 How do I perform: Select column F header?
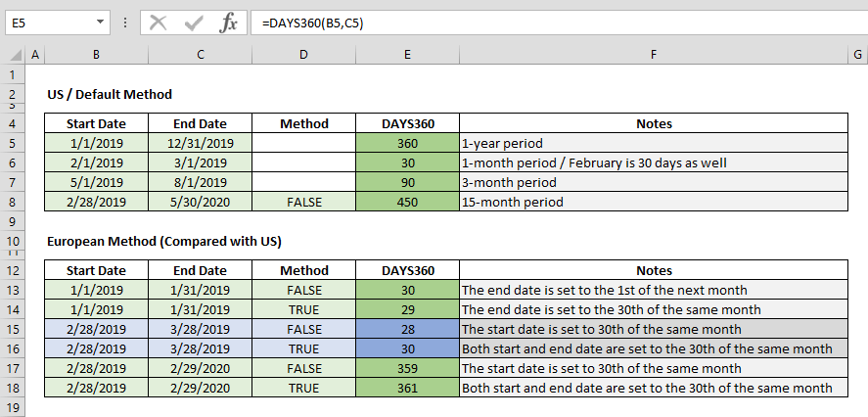(x=653, y=54)
